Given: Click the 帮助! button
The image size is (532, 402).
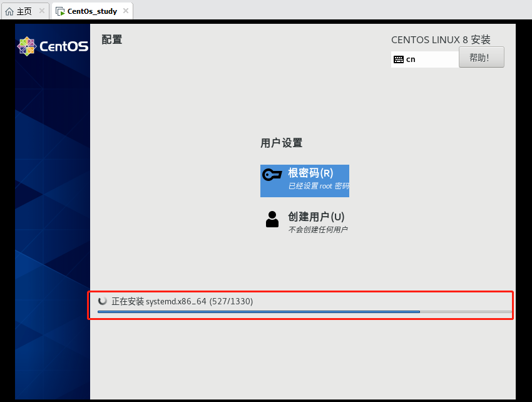Looking at the screenshot, I should tap(481, 57).
